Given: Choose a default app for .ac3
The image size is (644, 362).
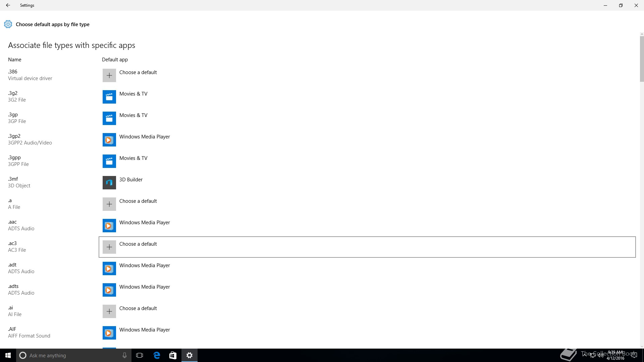Looking at the screenshot, I should pos(367,247).
